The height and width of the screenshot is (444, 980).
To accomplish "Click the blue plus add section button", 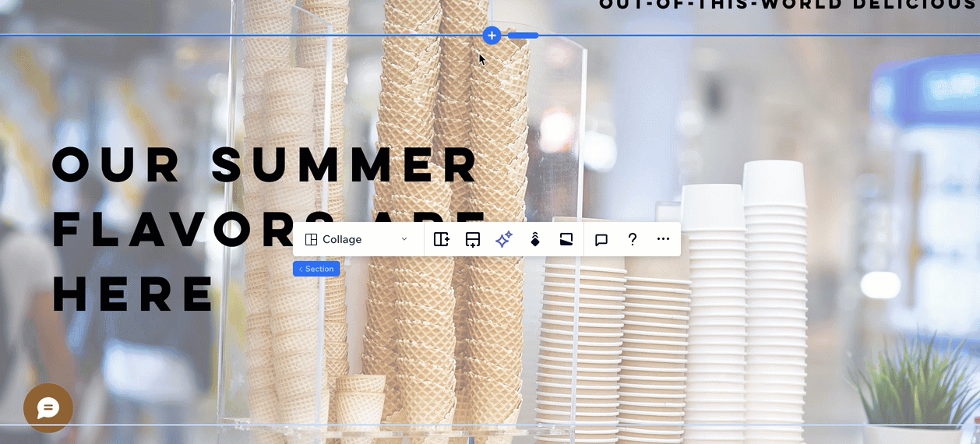I will pyautogui.click(x=492, y=35).
